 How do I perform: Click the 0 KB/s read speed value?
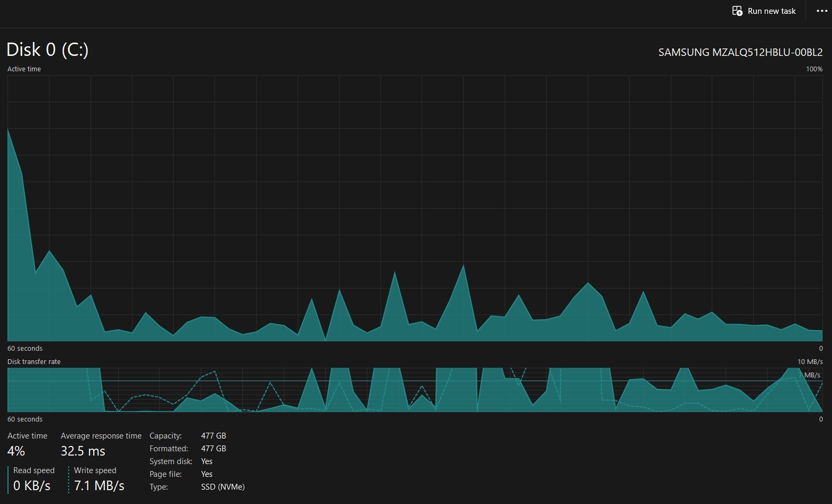32,486
